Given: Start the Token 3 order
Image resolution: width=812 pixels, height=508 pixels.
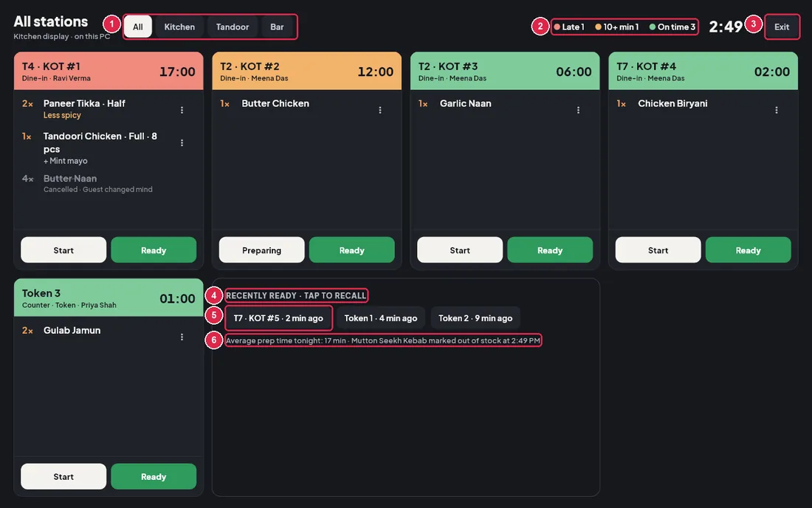Looking at the screenshot, I should point(63,476).
